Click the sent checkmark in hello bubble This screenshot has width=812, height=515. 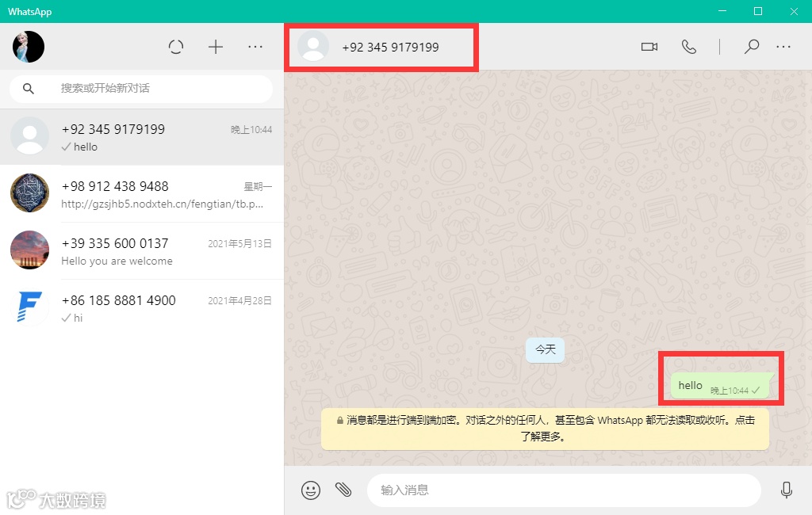coord(756,391)
